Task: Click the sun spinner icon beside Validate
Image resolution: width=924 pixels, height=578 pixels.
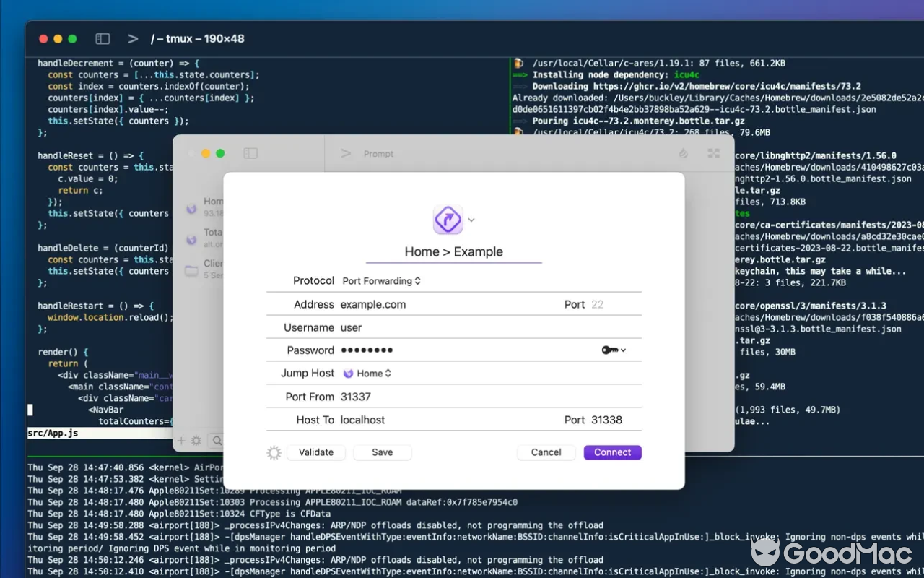Action: click(x=274, y=452)
